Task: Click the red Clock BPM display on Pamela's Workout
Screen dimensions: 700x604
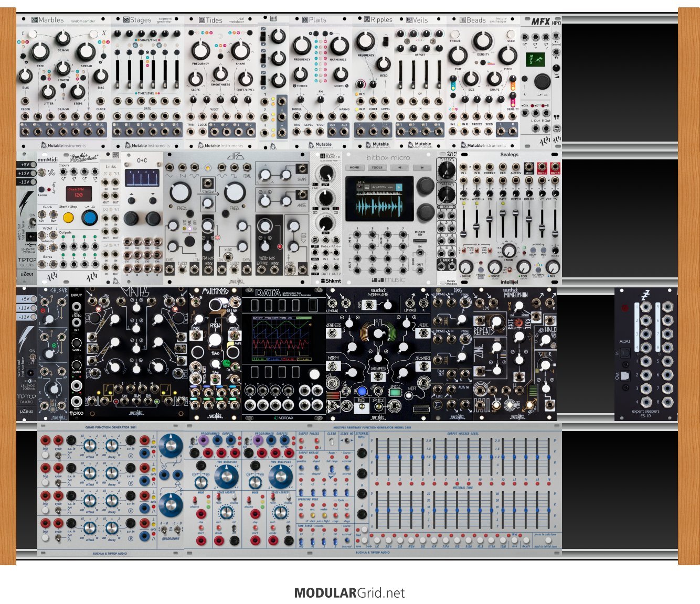Action: click(x=79, y=193)
